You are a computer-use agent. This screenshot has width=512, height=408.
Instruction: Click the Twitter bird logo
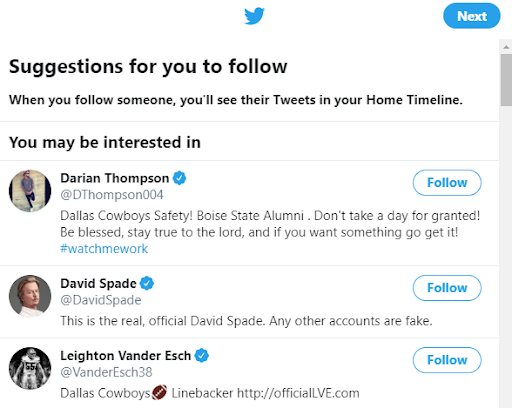pos(254,16)
